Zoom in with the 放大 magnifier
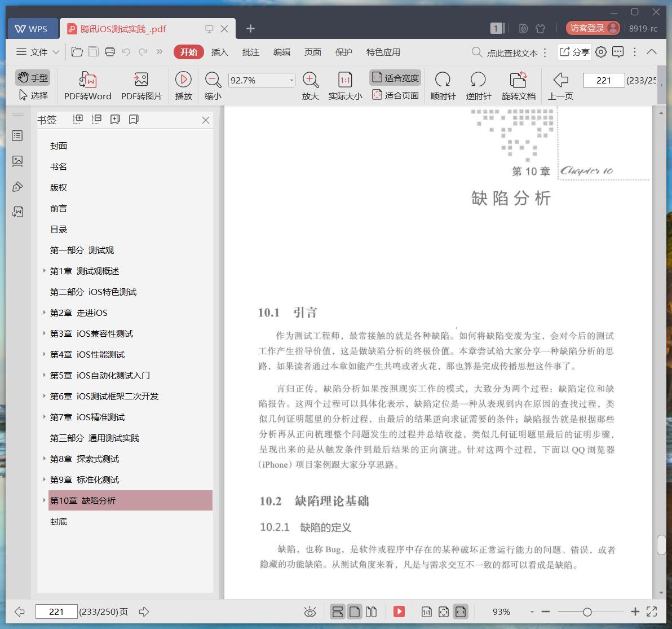The image size is (672, 629). click(x=310, y=86)
